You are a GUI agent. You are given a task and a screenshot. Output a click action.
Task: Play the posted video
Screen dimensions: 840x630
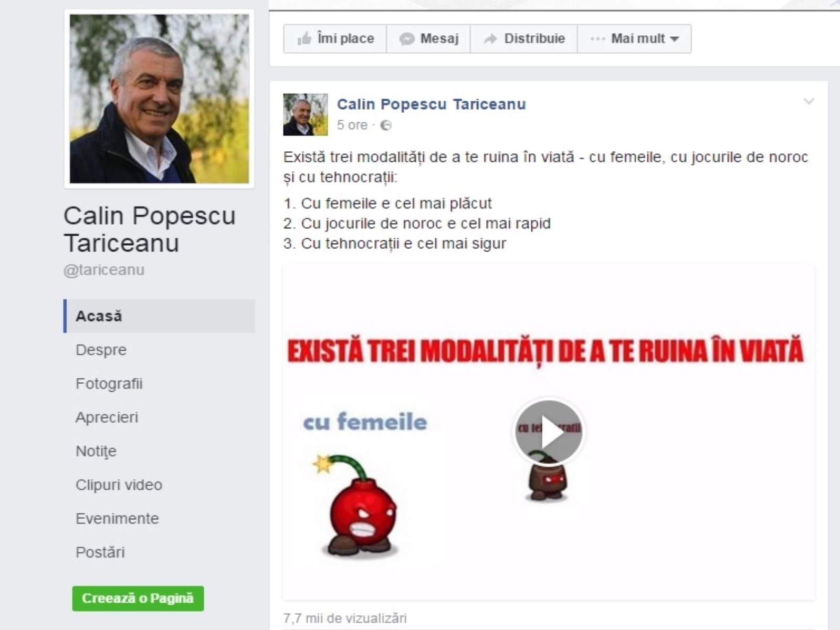549,432
